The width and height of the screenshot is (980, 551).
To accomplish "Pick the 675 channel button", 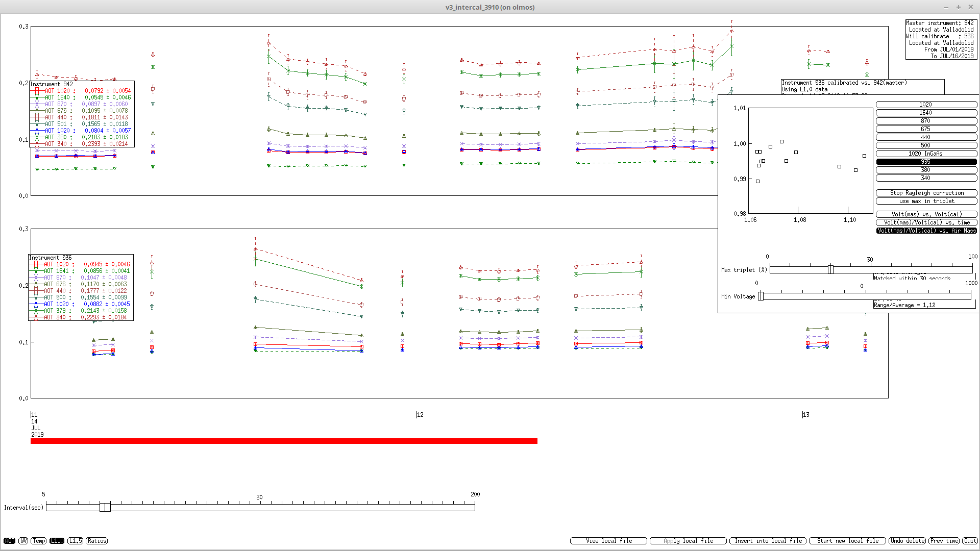I will point(926,129).
